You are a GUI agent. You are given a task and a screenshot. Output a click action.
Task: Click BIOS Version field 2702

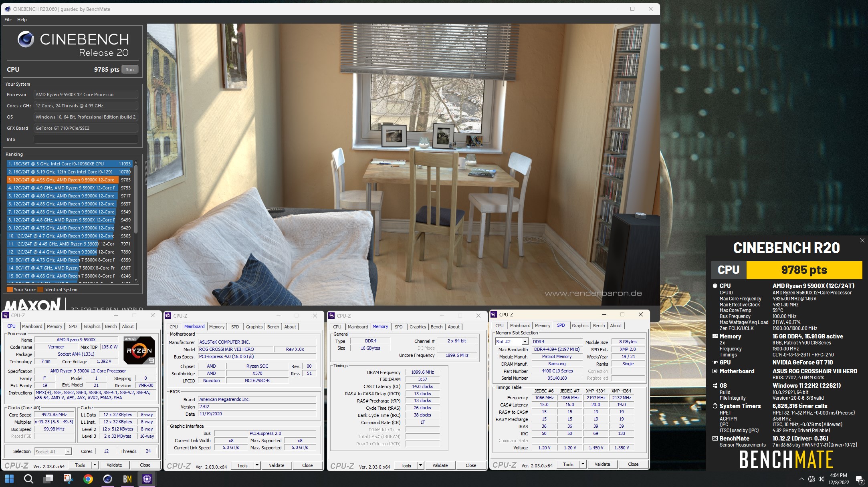pyautogui.click(x=257, y=407)
